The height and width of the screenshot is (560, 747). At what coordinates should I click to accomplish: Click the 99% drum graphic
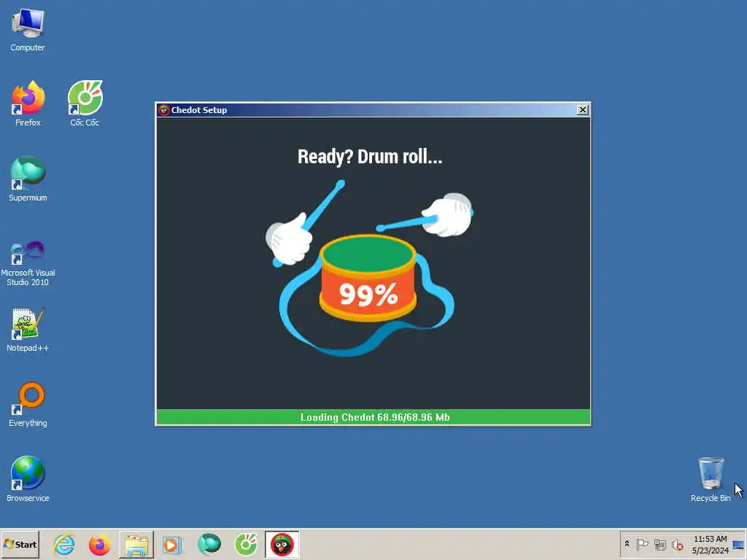tap(368, 278)
